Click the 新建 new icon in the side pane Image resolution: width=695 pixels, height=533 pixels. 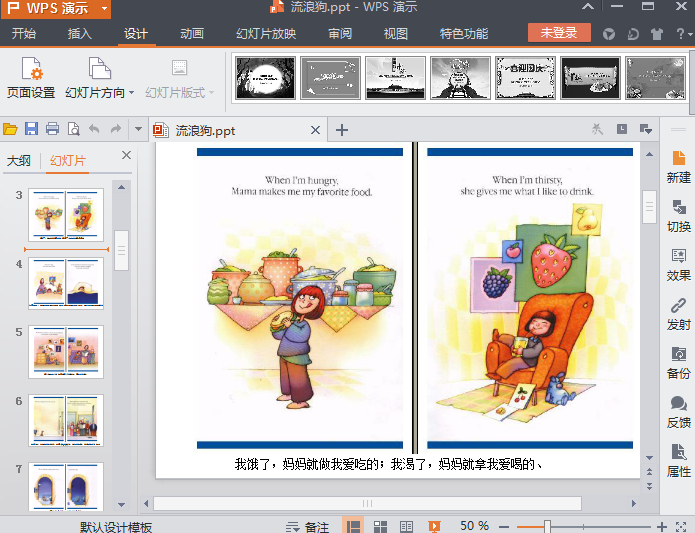tap(679, 167)
